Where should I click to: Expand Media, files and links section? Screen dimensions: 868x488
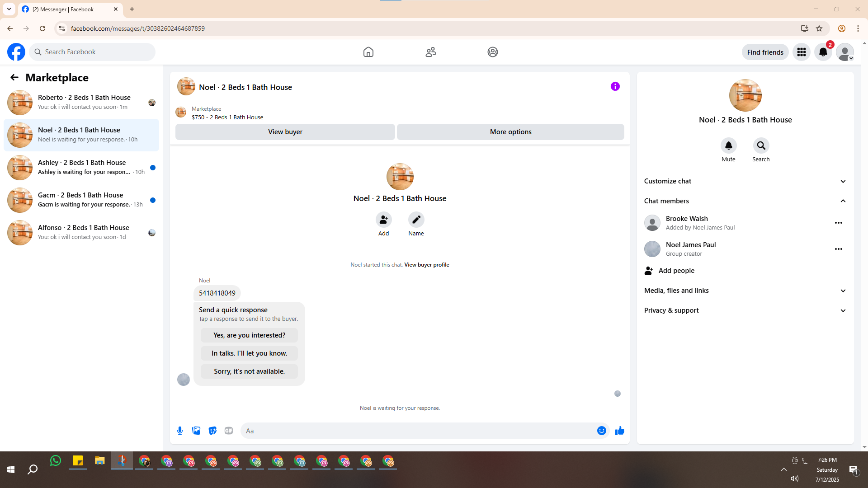point(745,291)
